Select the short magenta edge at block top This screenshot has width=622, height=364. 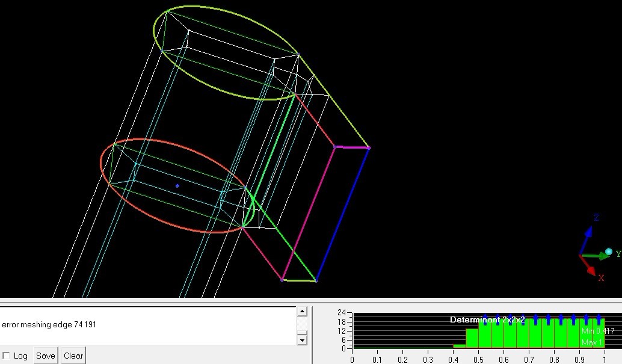point(352,147)
